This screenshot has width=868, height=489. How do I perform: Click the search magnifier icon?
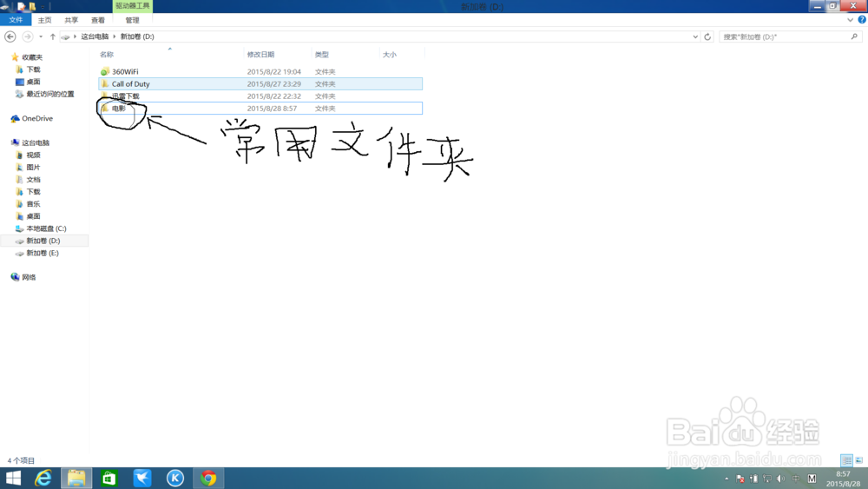tap(854, 36)
